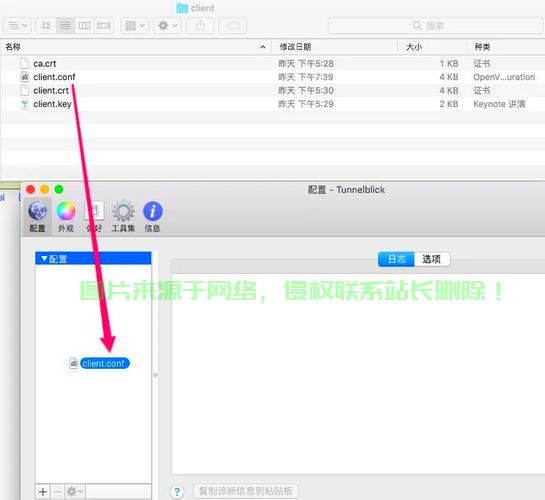Click the client.conf OpenVPN file icon in Finder

click(x=25, y=77)
